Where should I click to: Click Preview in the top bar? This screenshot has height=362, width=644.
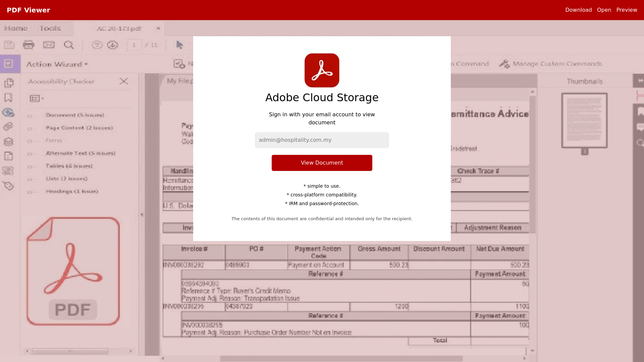[x=627, y=10]
